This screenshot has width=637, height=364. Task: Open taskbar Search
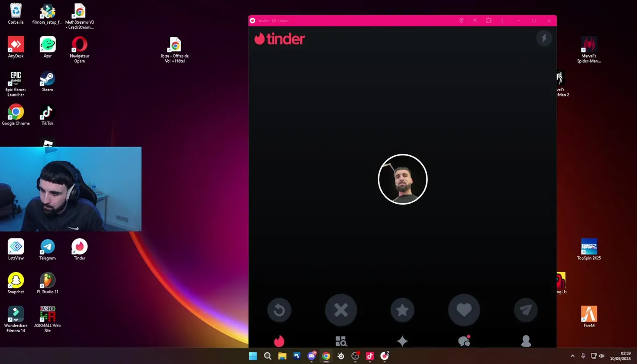point(267,356)
